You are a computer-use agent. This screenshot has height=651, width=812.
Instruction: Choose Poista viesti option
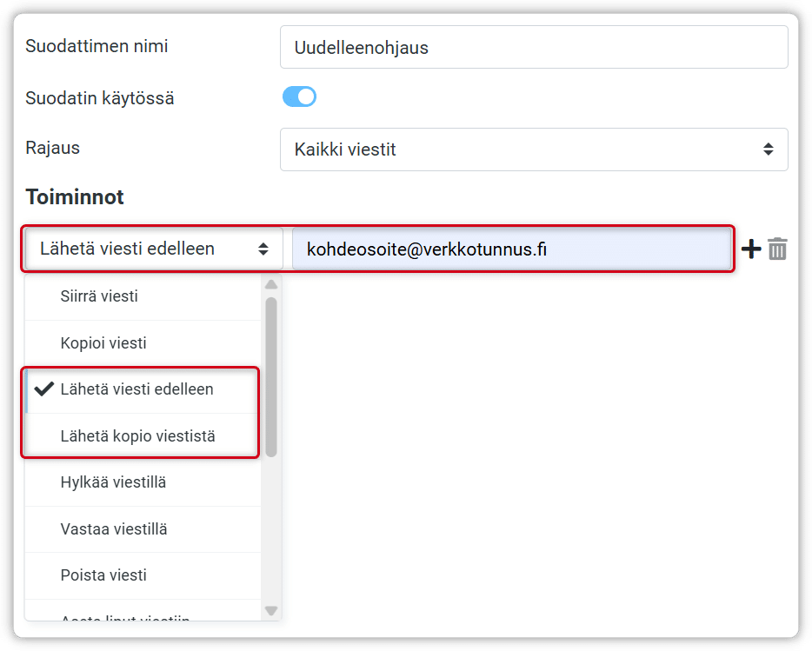[103, 575]
